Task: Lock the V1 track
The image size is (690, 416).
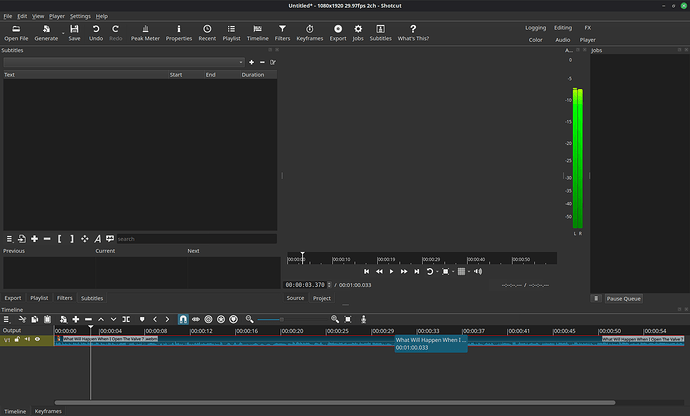Action: tap(17, 339)
